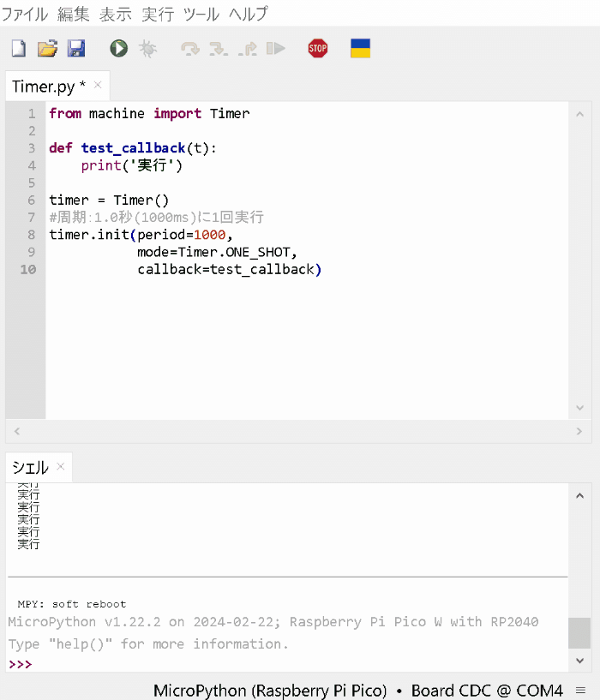Run the current script with the green play icon
Image resolution: width=600 pixels, height=700 pixels.
(x=118, y=49)
